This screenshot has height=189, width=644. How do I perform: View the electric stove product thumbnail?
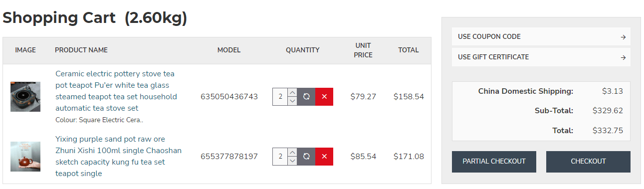[x=25, y=97]
